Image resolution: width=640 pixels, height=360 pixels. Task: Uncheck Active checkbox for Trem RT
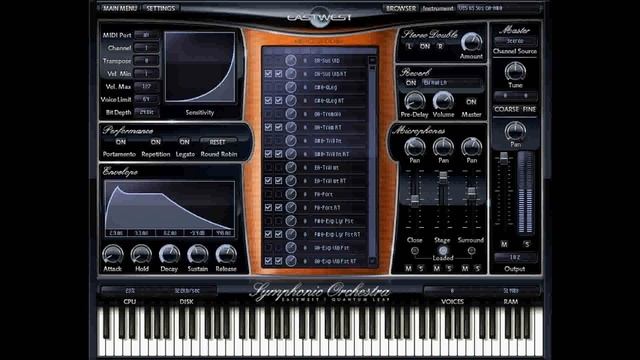pyautogui.click(x=268, y=127)
